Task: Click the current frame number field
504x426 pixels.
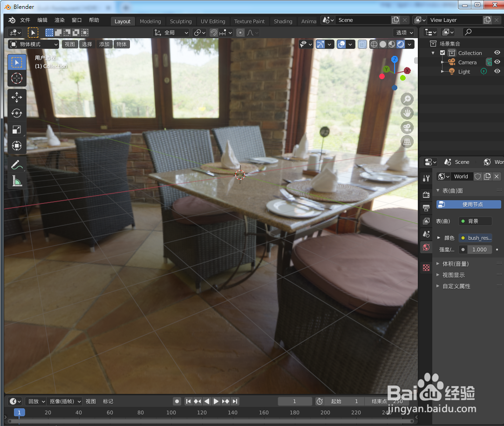Action: pyautogui.click(x=295, y=401)
